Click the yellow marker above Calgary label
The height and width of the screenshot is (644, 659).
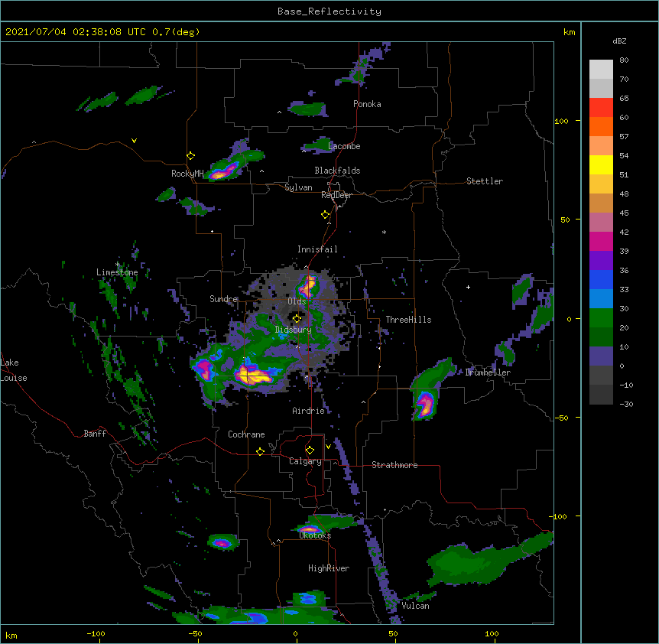coord(310,450)
